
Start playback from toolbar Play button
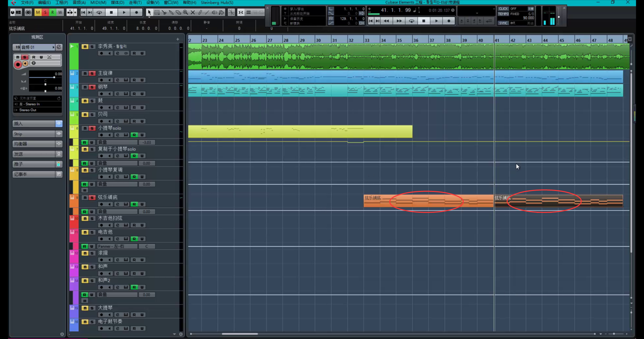(x=124, y=12)
